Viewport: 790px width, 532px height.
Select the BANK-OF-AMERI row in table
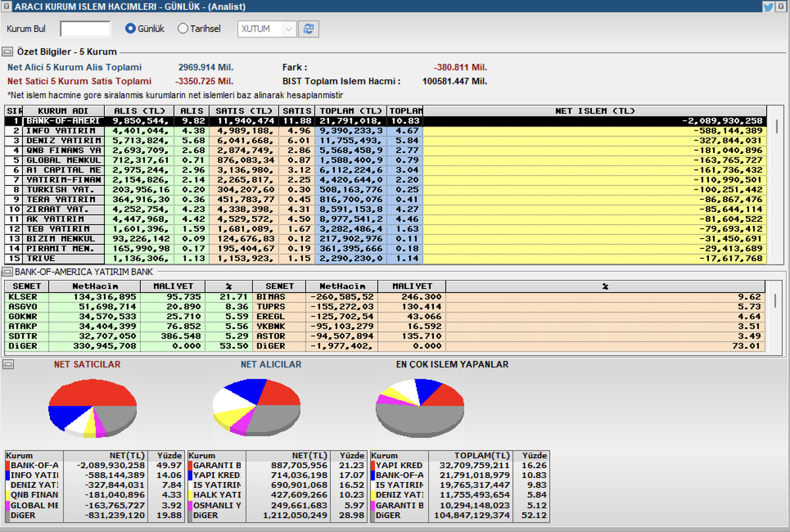pyautogui.click(x=386, y=121)
